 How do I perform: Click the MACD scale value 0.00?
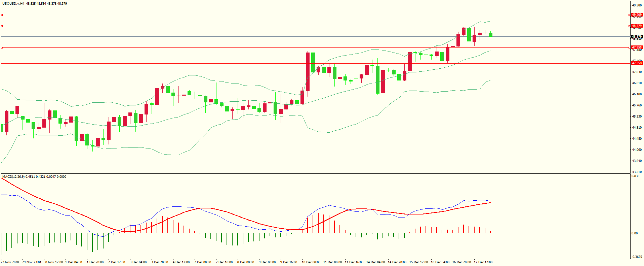click(635, 233)
